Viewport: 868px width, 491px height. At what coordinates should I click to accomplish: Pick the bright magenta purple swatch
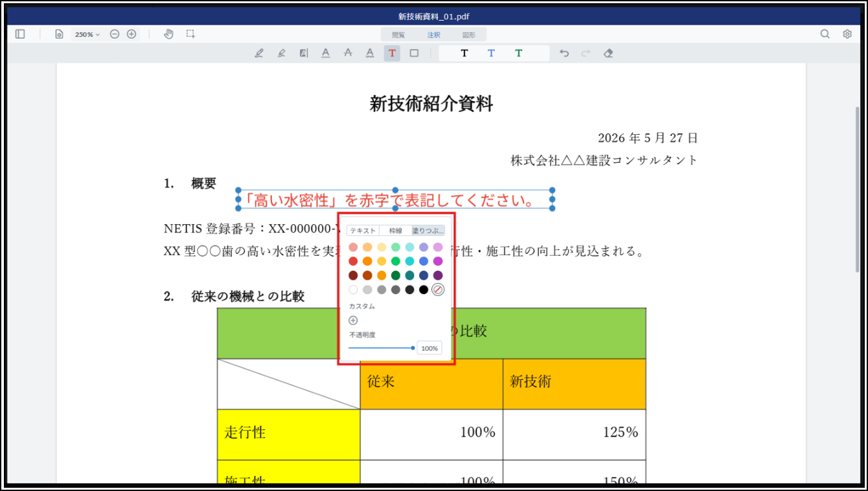[x=438, y=261]
